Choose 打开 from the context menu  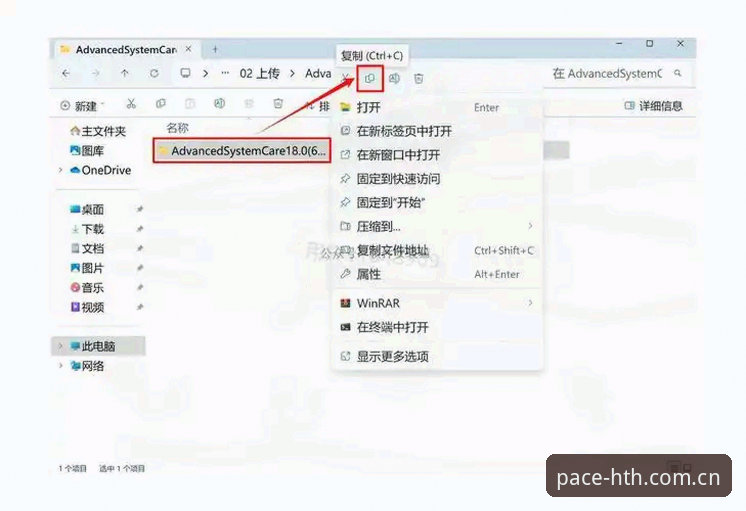coord(438,107)
